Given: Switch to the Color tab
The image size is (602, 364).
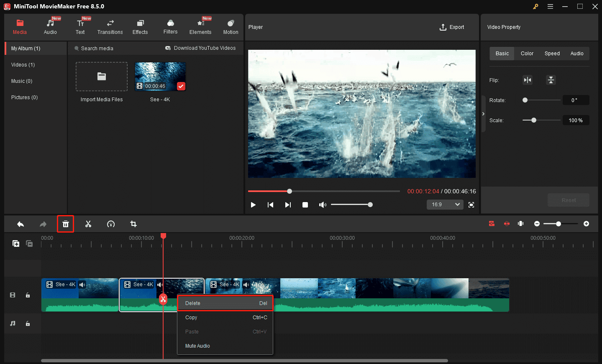Looking at the screenshot, I should tap(527, 54).
